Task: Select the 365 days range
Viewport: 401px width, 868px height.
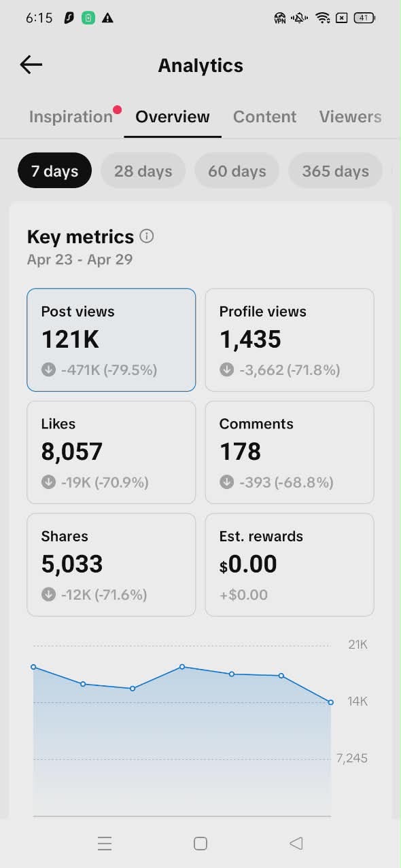Action: pos(336,170)
